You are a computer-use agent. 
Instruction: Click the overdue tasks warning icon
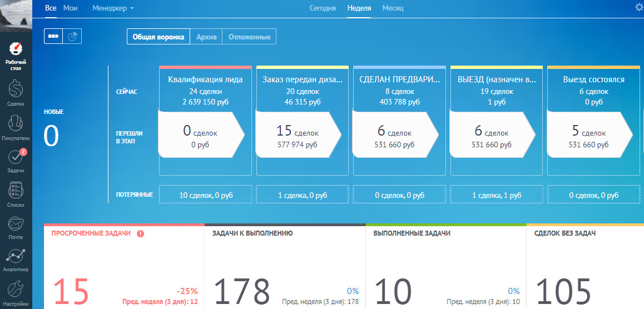(x=140, y=233)
